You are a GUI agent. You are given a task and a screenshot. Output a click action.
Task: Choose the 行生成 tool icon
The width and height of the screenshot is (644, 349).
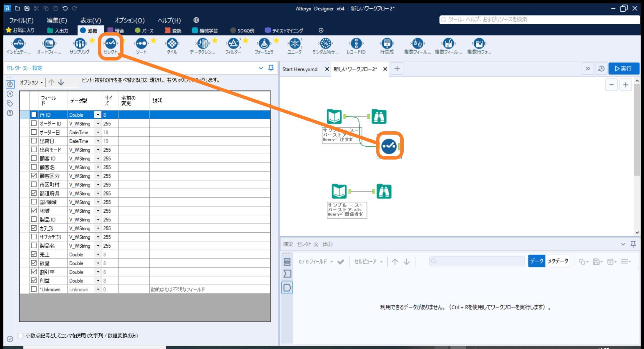tap(387, 44)
